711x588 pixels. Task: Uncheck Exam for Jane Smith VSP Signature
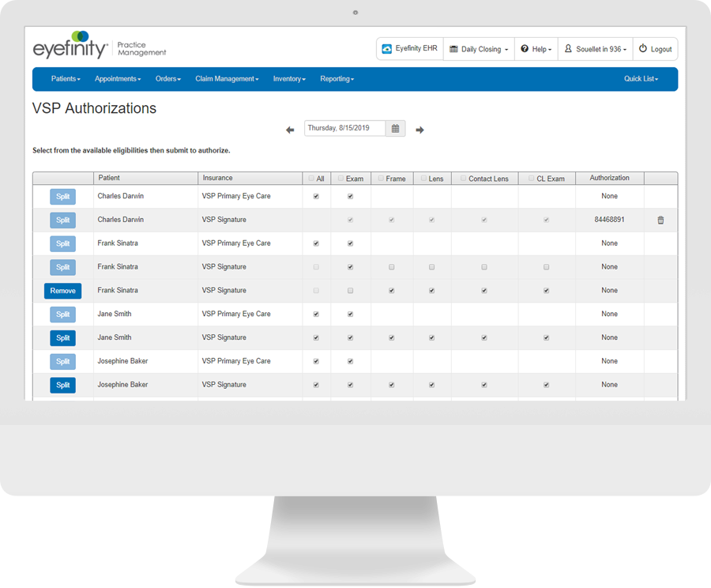point(351,338)
